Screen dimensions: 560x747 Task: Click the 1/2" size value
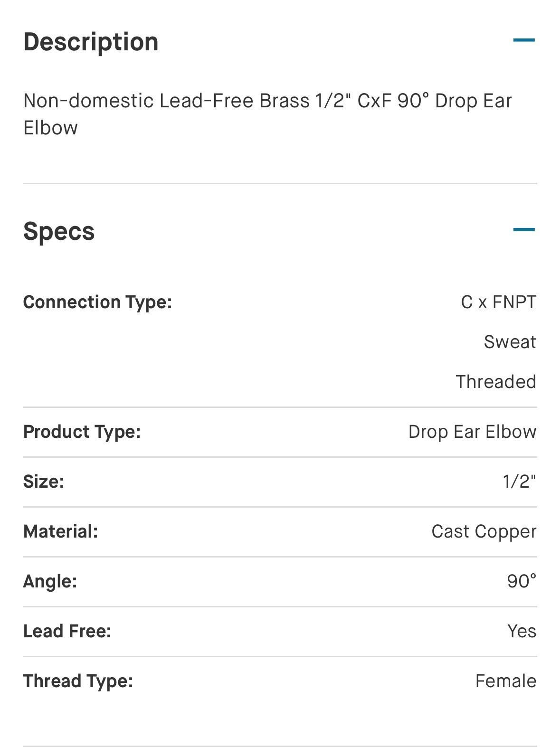[x=519, y=482]
